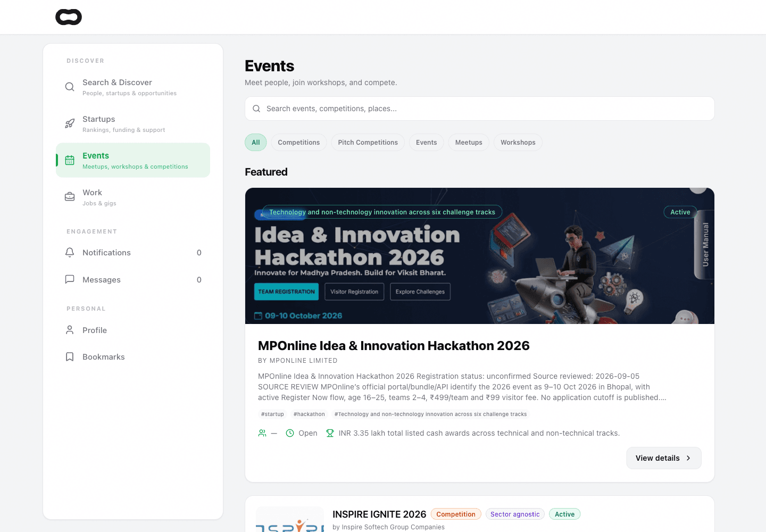Click the team members icon on hackathon card

pos(262,433)
